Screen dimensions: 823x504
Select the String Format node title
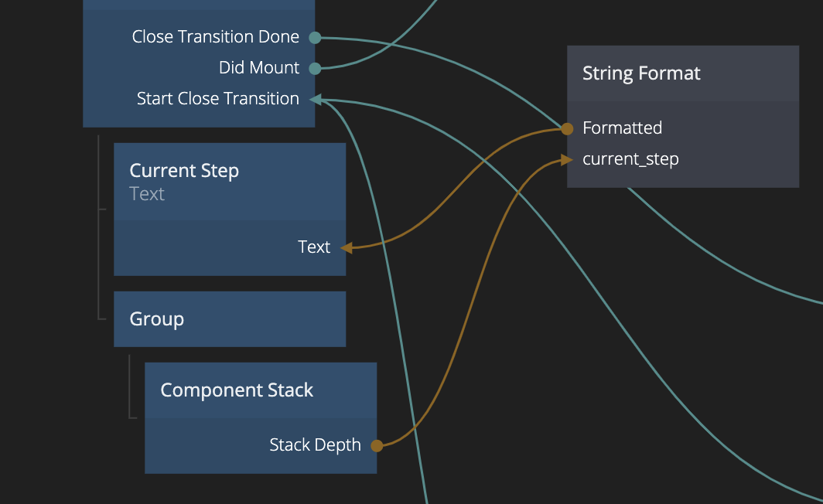pyautogui.click(x=641, y=73)
